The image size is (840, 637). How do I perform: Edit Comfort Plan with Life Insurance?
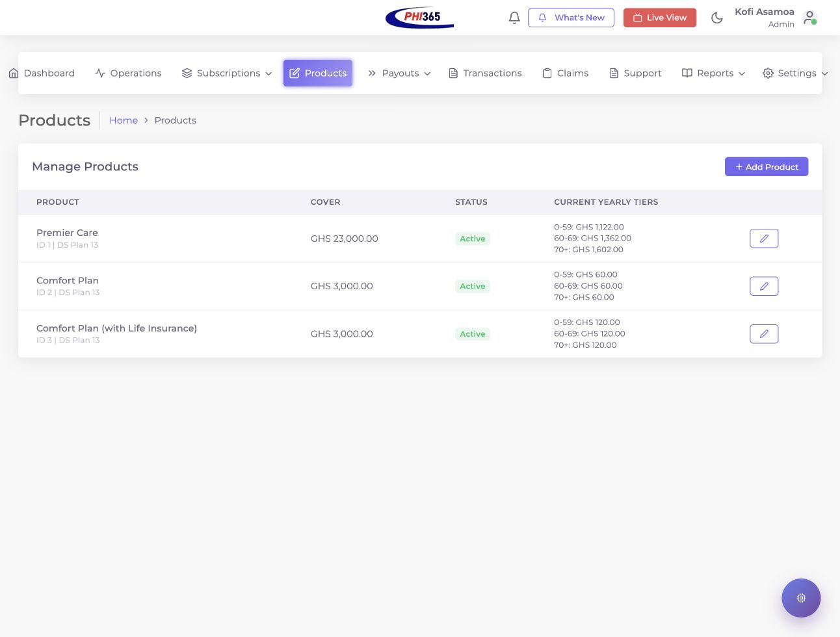point(764,334)
